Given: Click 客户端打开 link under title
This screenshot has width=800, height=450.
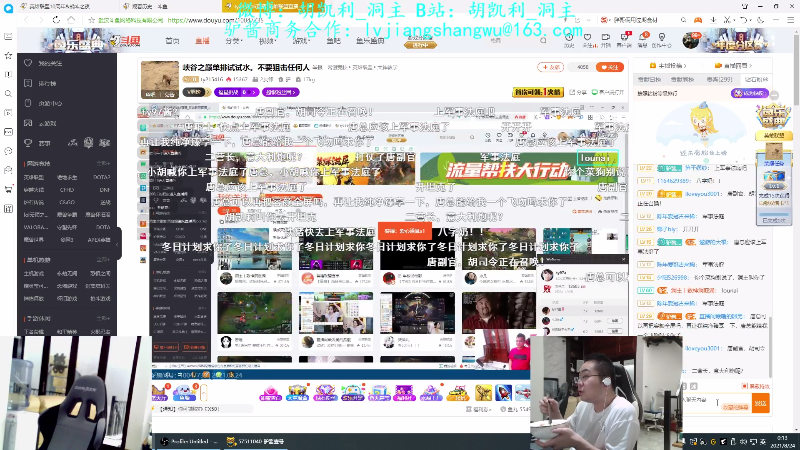Looking at the screenshot, I should pyautogui.click(x=608, y=92).
